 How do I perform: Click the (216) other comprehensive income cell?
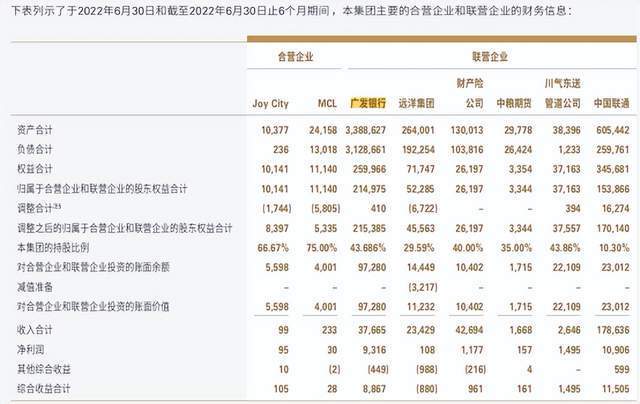tap(476, 369)
